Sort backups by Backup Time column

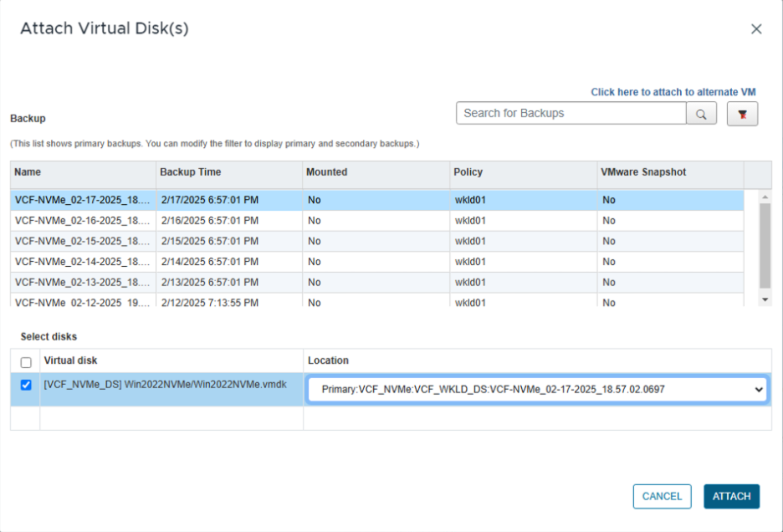click(191, 172)
